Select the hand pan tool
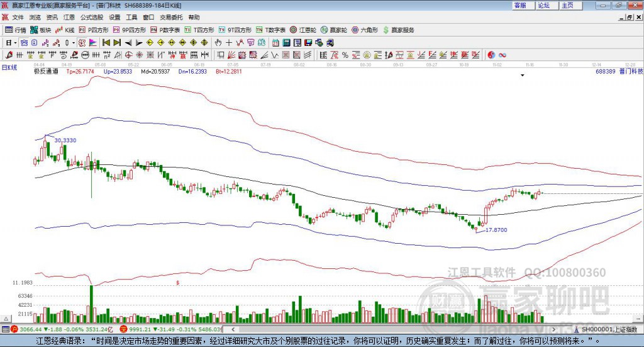Viewport: 644px width, 347px height. coord(218,43)
